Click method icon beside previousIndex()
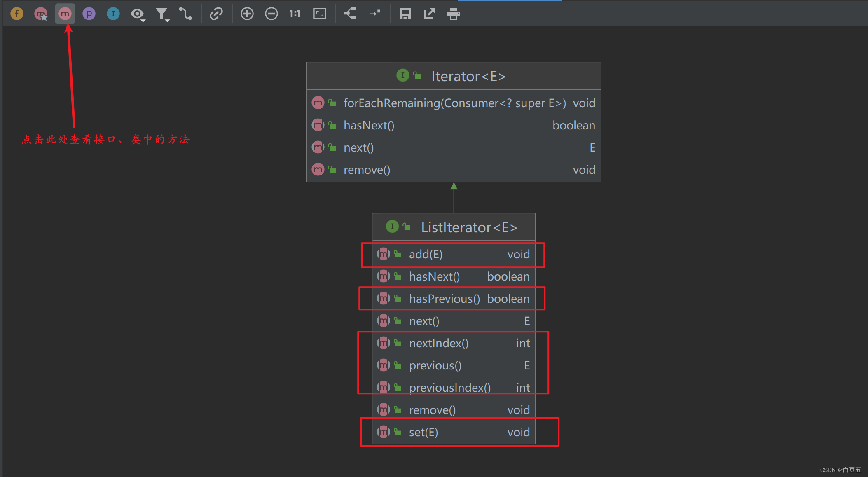This screenshot has height=477, width=868. coord(383,387)
